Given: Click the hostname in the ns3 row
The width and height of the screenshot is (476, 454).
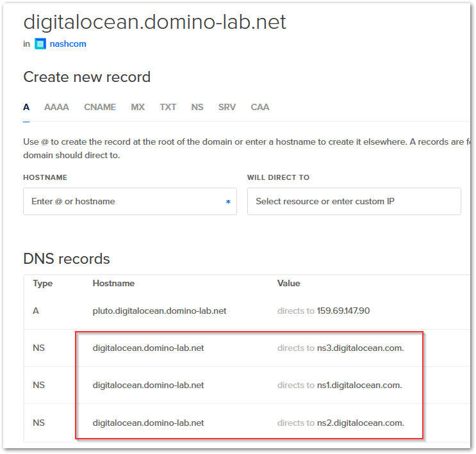Looking at the screenshot, I should [148, 348].
